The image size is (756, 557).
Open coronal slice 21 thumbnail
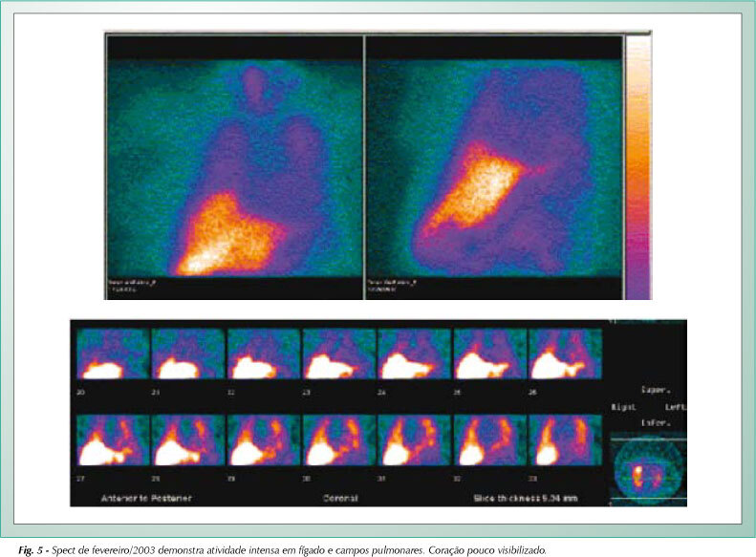188,354
